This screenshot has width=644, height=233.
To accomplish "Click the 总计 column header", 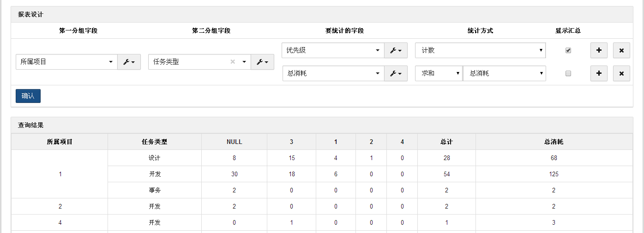I will click(x=446, y=142).
